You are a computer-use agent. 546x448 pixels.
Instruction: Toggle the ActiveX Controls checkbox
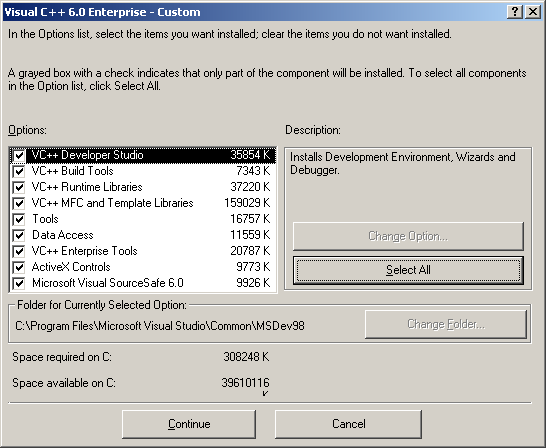(x=18, y=267)
